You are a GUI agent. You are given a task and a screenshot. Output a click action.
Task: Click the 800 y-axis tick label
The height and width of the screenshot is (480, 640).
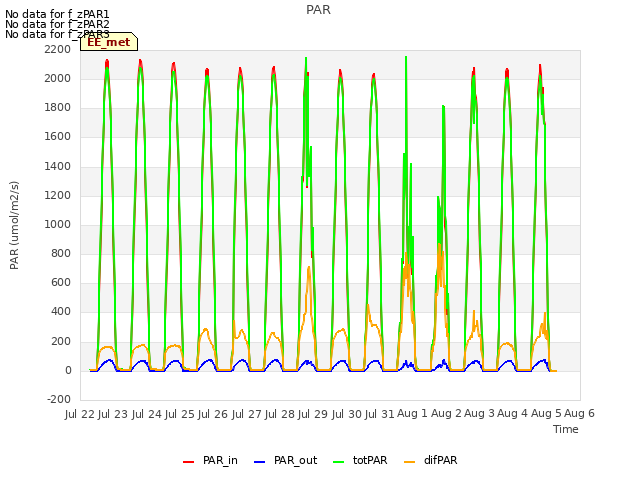(61, 253)
